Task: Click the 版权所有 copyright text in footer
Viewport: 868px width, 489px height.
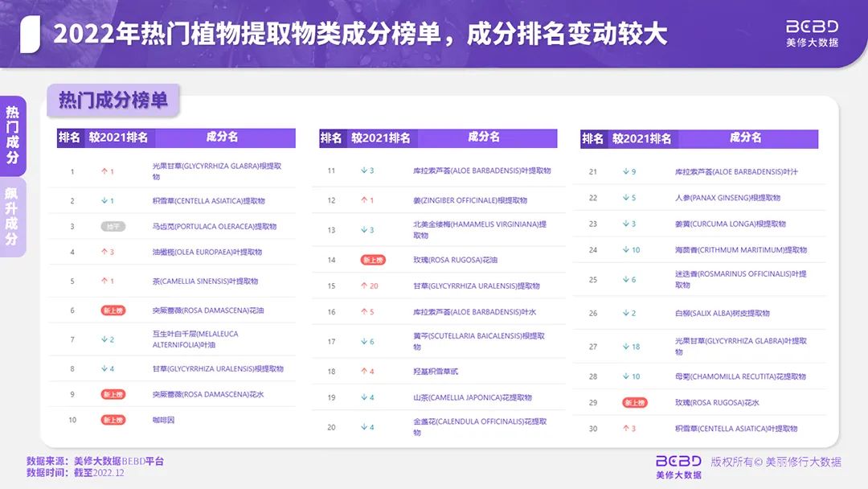Action: [x=776, y=462]
